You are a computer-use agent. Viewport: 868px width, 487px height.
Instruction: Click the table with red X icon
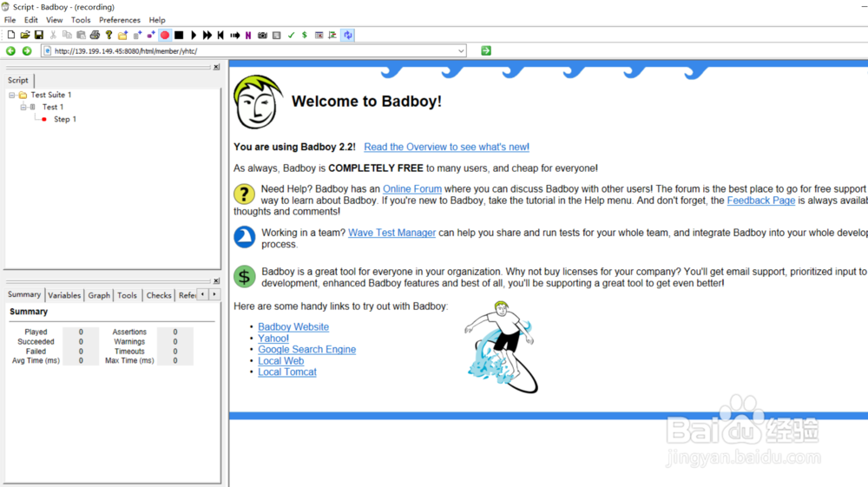coord(319,35)
